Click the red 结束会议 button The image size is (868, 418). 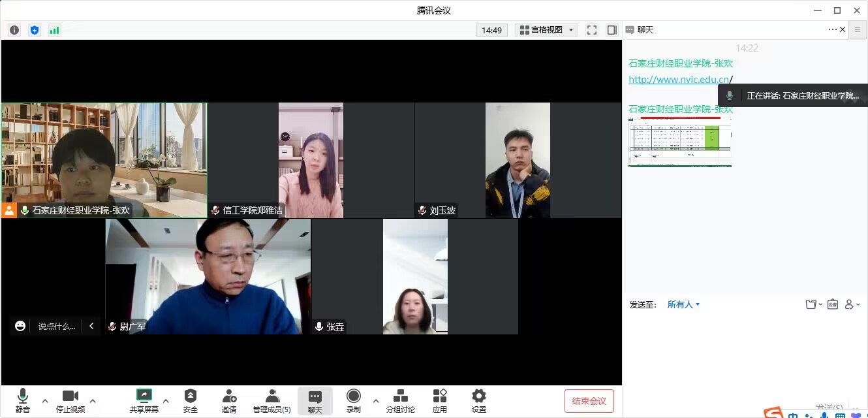tap(589, 401)
